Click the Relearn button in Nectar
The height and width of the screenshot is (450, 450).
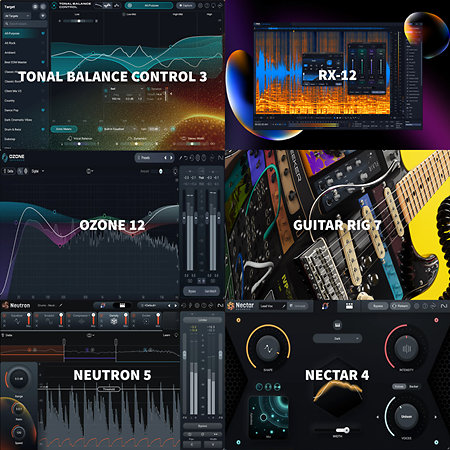[x=399, y=306]
